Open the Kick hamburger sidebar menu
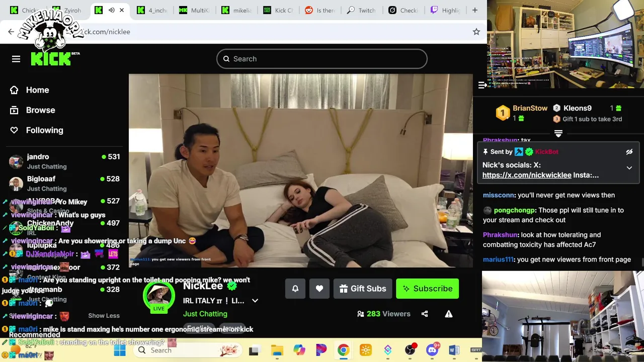Image resolution: width=644 pixels, height=362 pixels. click(x=16, y=59)
